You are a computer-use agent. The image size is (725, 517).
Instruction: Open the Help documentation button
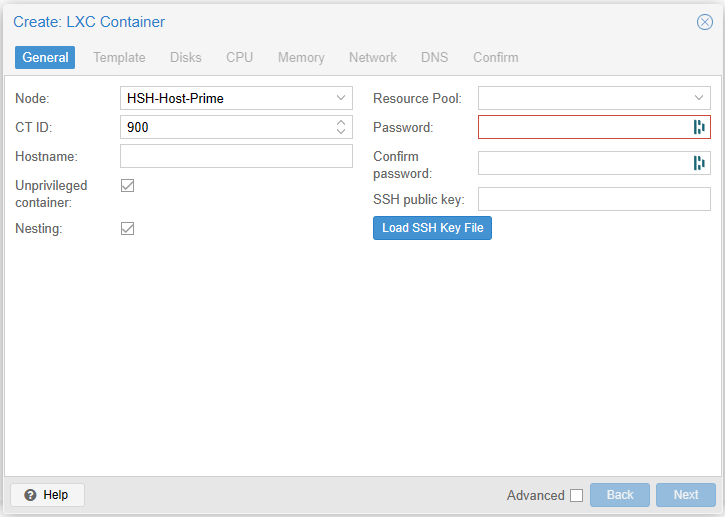(47, 495)
